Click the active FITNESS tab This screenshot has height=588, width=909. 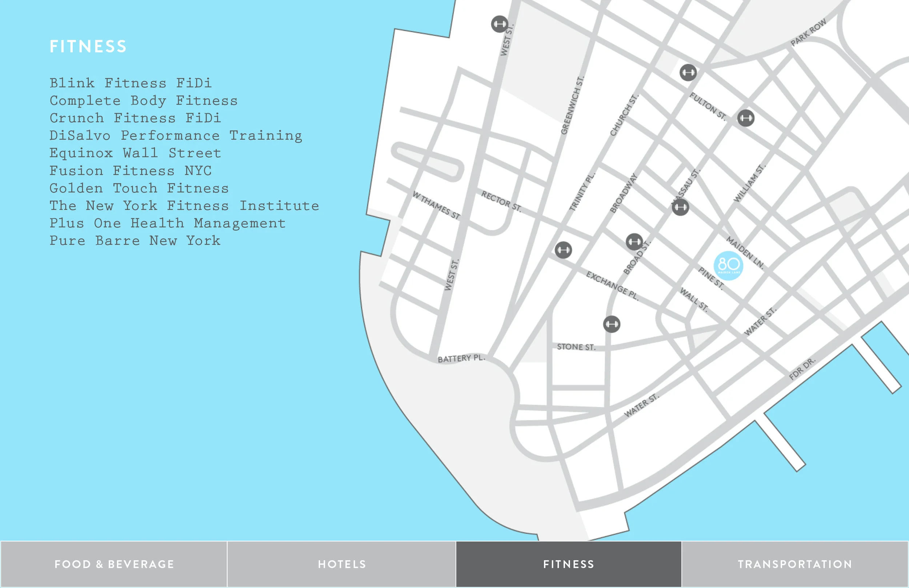(x=568, y=564)
